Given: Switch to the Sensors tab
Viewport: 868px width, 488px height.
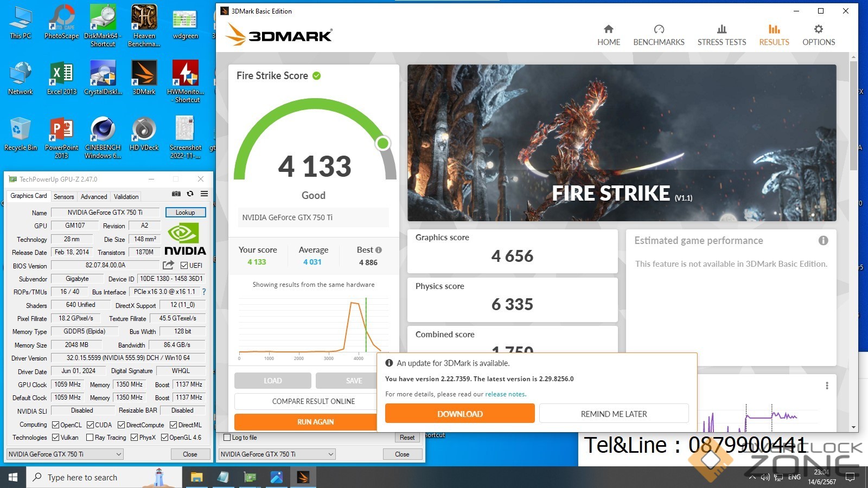Looking at the screenshot, I should (x=63, y=197).
